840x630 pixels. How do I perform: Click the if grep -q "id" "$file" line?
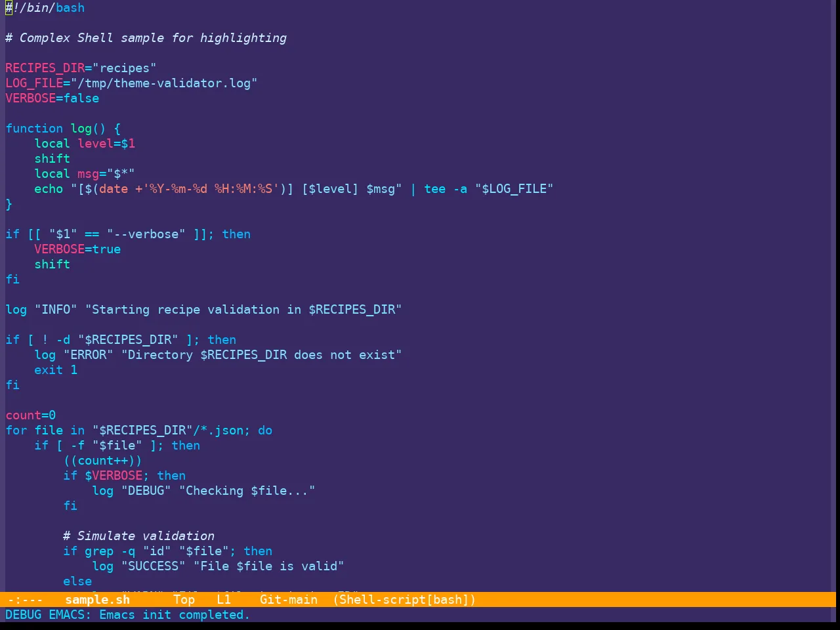(167, 551)
